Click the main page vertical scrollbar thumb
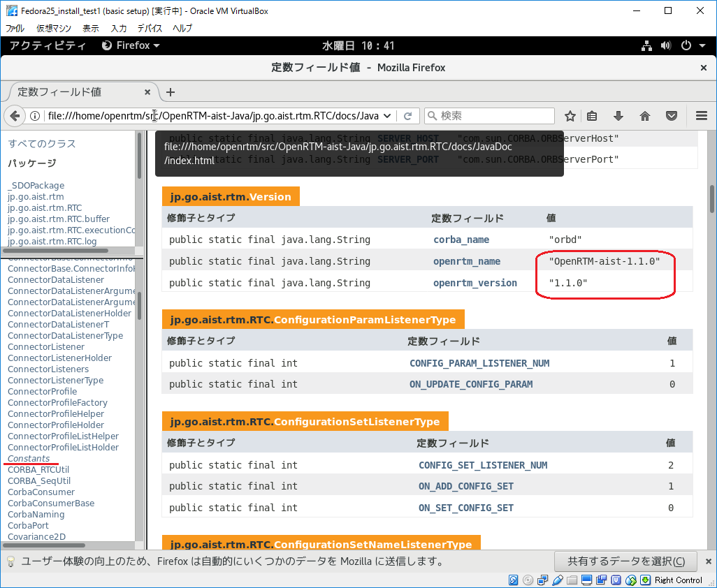 click(712, 199)
